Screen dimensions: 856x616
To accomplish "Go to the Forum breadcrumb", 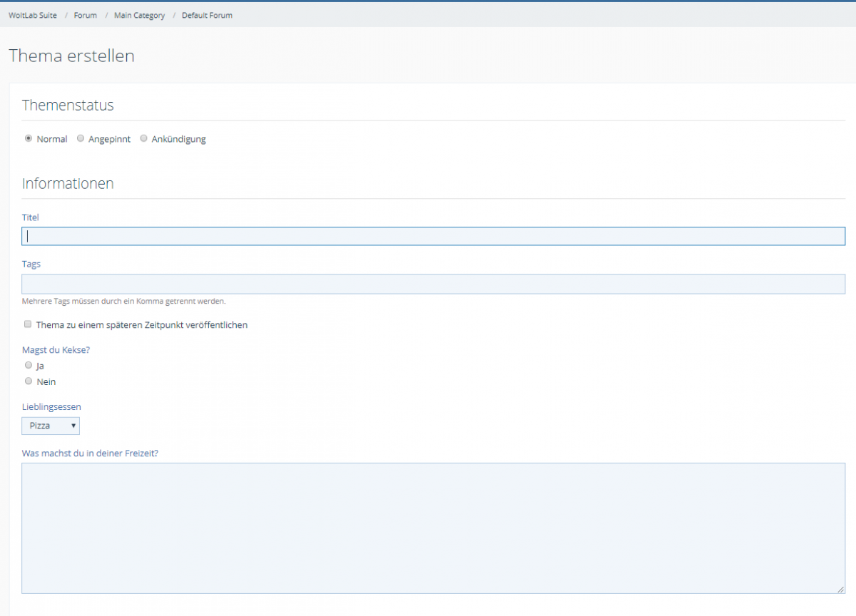I will [85, 15].
